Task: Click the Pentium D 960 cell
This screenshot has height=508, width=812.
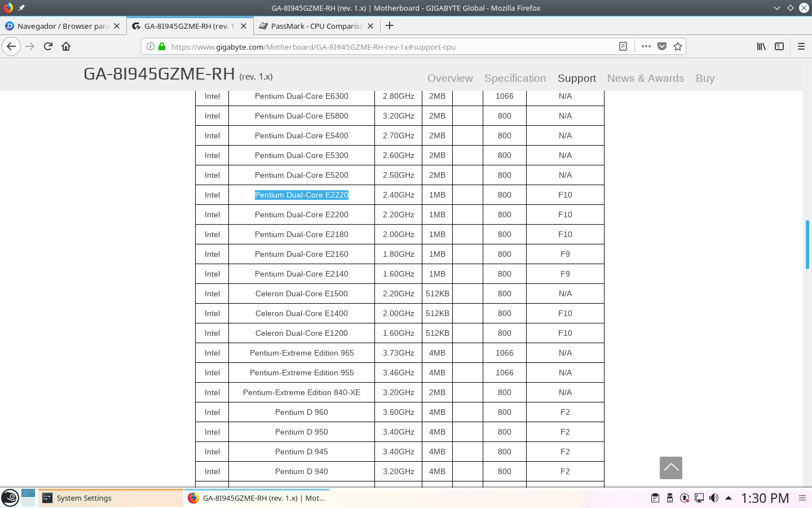Action: 302,412
